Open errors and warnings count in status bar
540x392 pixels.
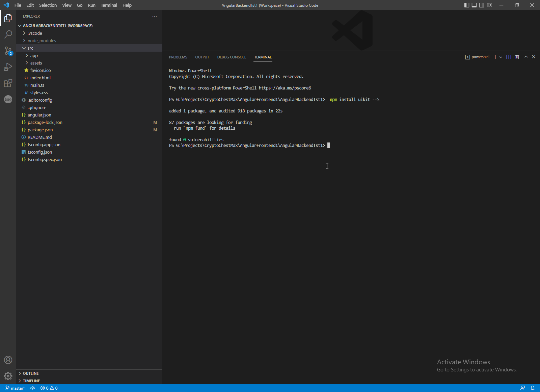coord(49,388)
